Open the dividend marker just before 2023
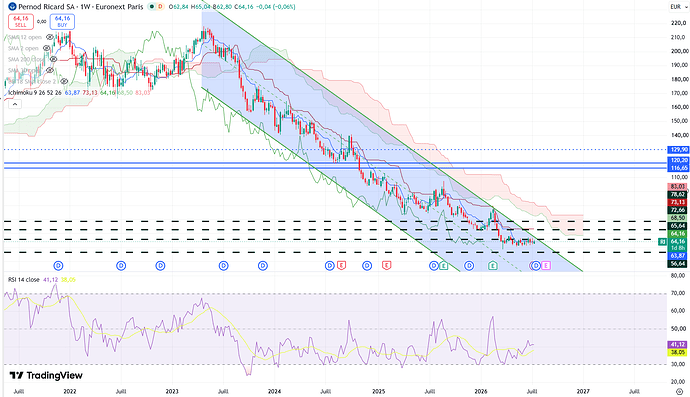 pos(160,265)
